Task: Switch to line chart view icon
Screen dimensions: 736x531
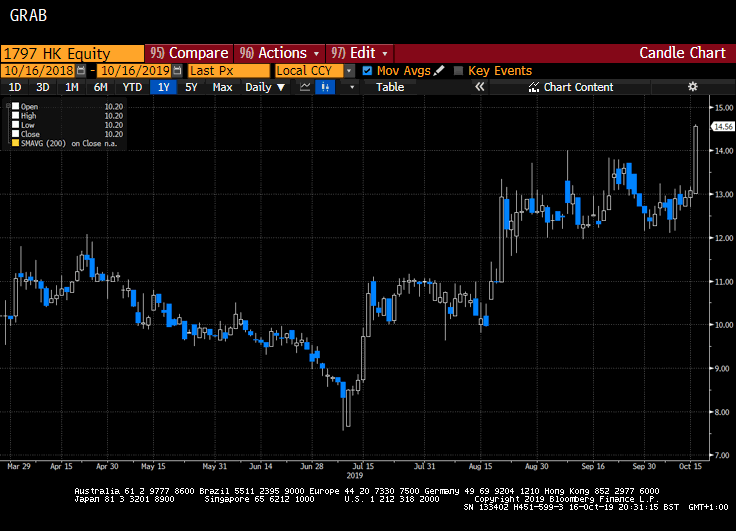Action: click(305, 87)
